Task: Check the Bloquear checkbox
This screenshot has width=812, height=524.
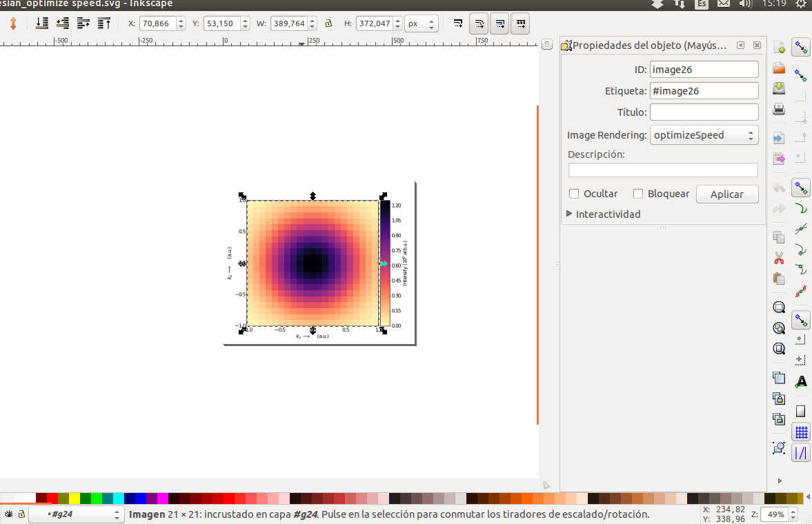Action: [x=638, y=194]
